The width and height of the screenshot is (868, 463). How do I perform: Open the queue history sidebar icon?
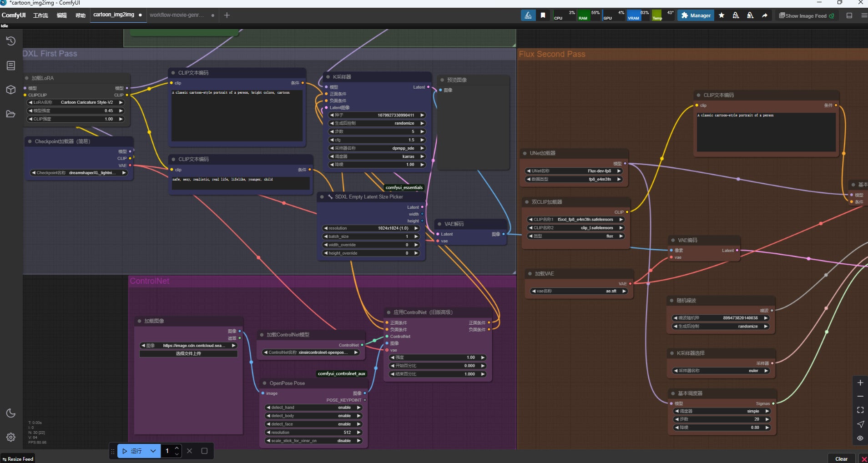click(11, 41)
